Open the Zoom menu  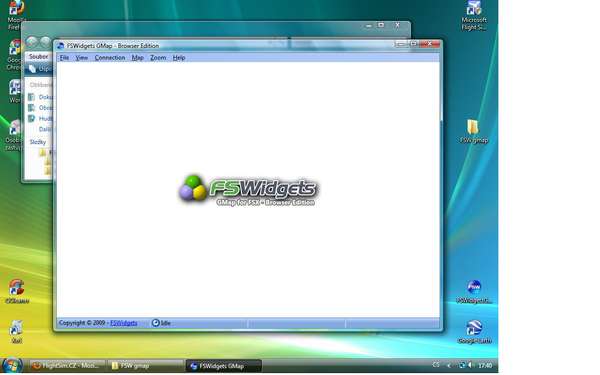pos(158,58)
